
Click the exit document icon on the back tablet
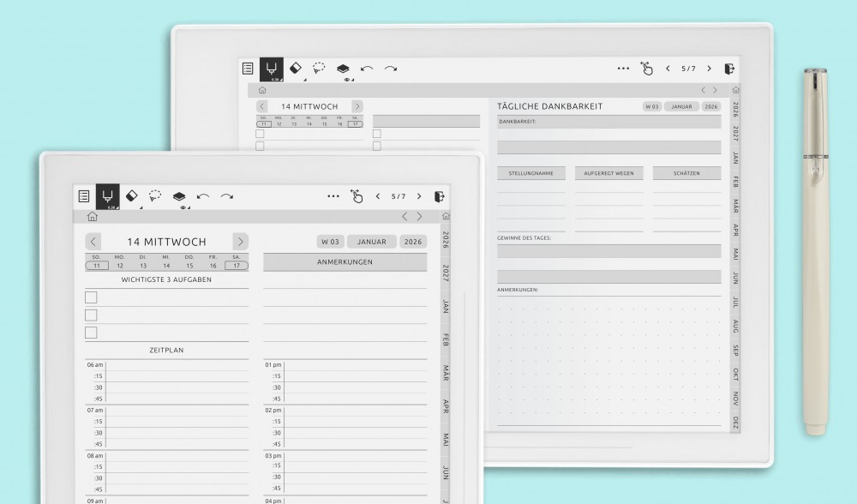(x=728, y=69)
